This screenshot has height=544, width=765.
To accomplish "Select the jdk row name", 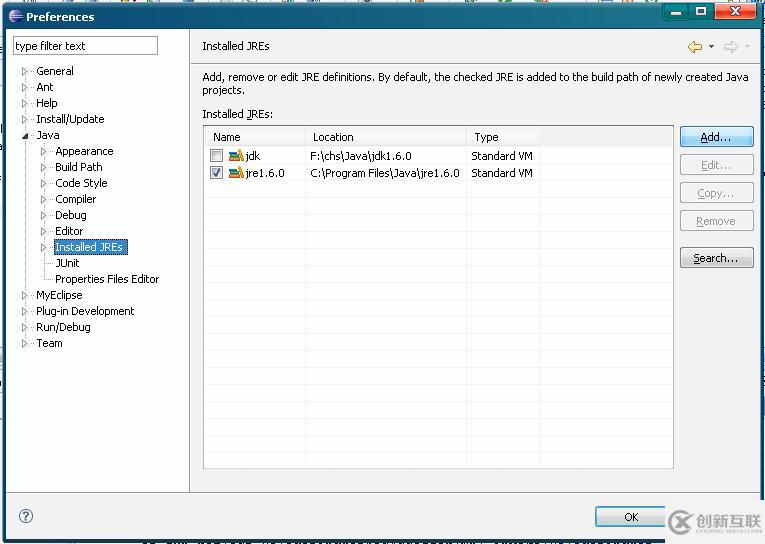I will (253, 156).
